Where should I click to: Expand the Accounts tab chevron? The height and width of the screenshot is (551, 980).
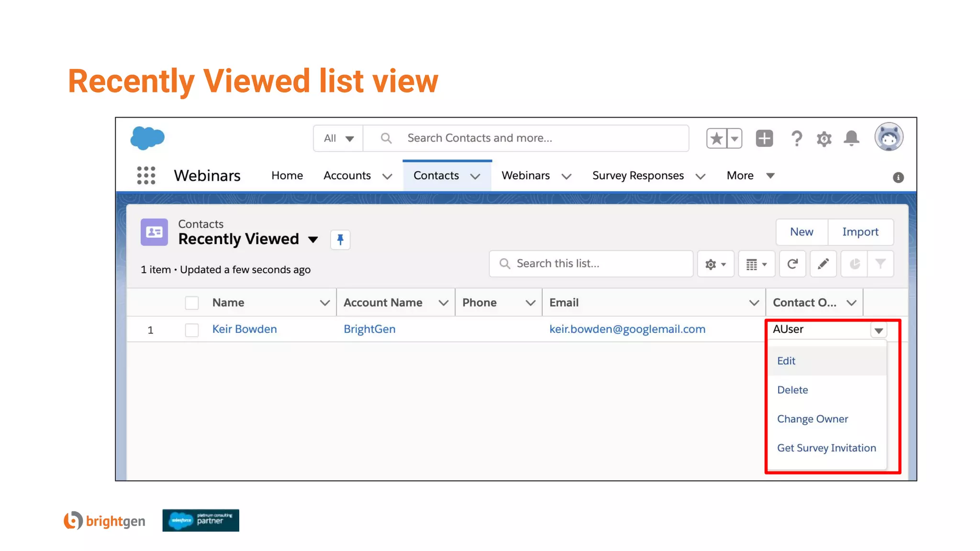tap(388, 176)
